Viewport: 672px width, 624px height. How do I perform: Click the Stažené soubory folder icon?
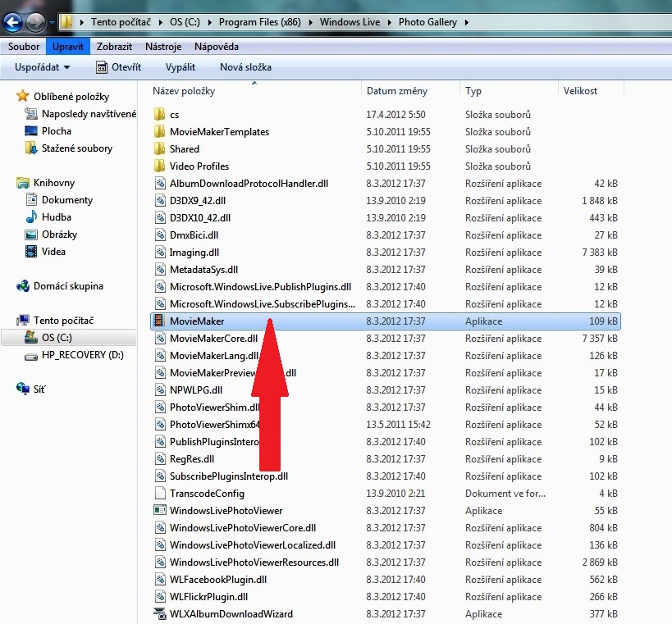[x=31, y=148]
